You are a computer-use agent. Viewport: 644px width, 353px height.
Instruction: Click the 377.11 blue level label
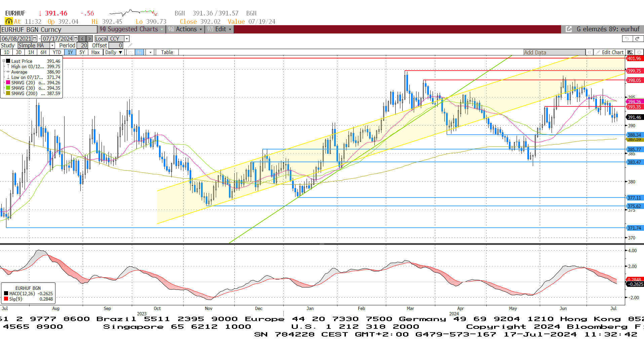click(634, 198)
